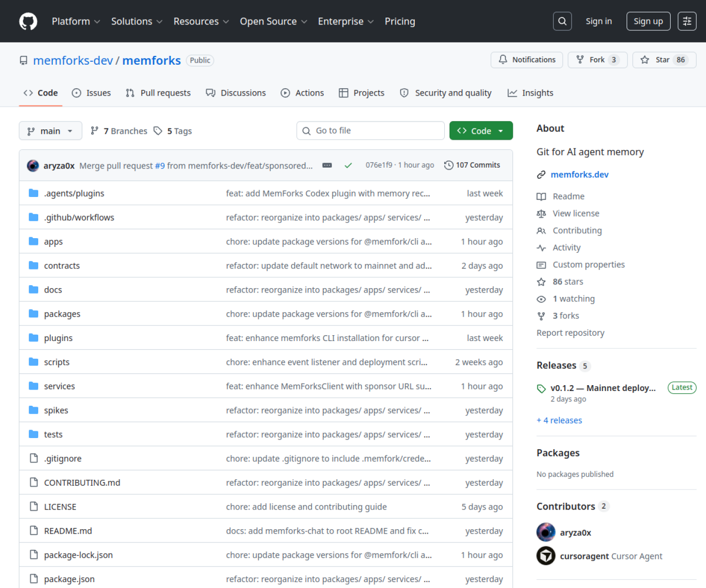Open the CONTRIBUTING.md file
The image size is (706, 588).
[82, 483]
